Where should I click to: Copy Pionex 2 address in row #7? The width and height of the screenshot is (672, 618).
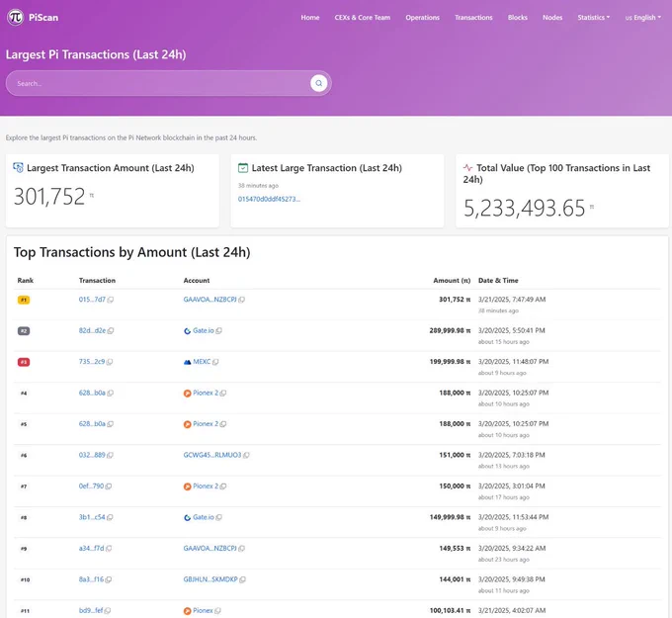click(x=223, y=486)
